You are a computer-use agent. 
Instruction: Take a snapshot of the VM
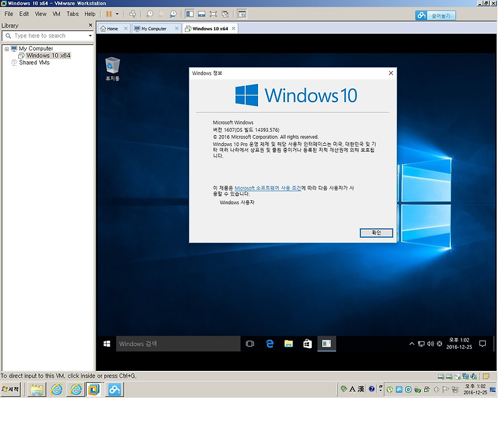coord(150,14)
